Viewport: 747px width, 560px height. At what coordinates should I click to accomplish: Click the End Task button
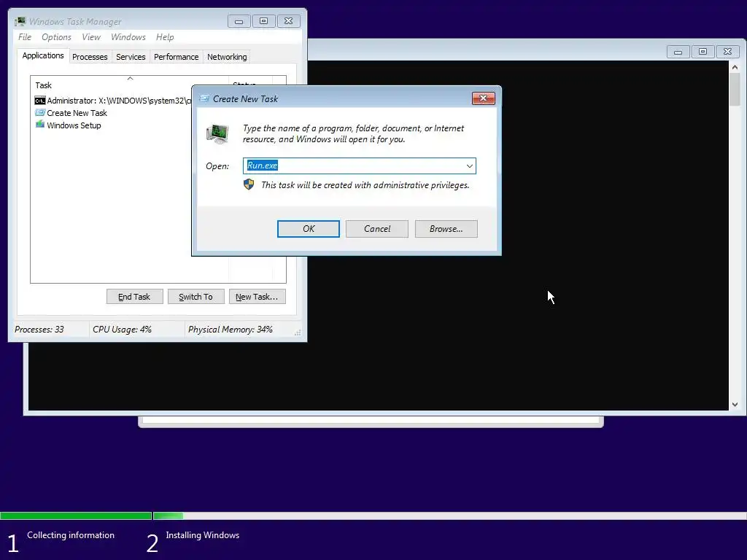(x=134, y=297)
